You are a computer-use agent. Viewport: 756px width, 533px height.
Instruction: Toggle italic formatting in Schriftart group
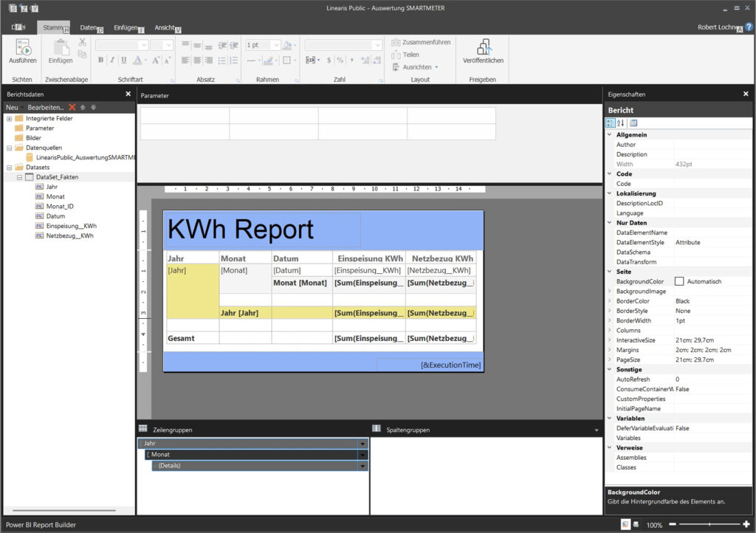(112, 61)
